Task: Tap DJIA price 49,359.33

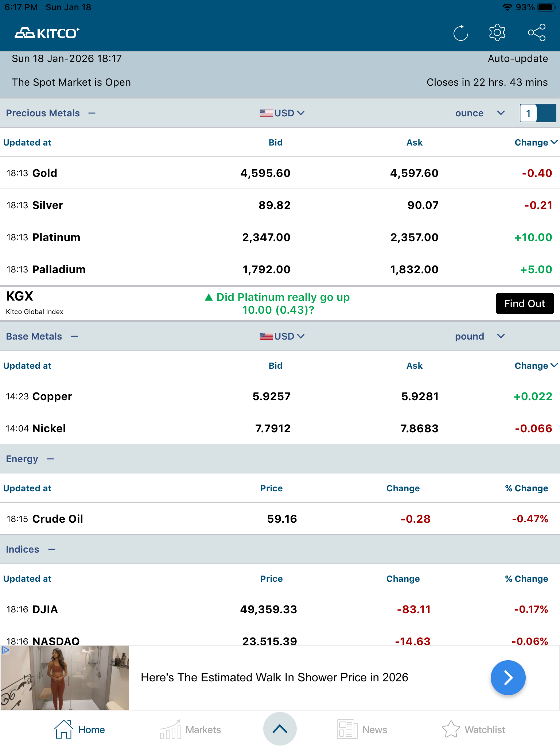Action: coord(269,609)
